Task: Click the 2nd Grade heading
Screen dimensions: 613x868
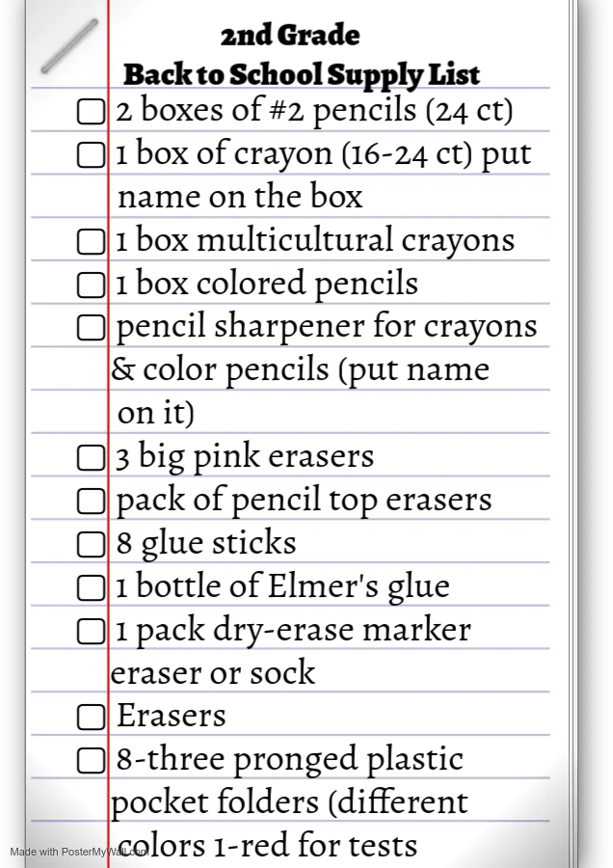Action: (290, 36)
